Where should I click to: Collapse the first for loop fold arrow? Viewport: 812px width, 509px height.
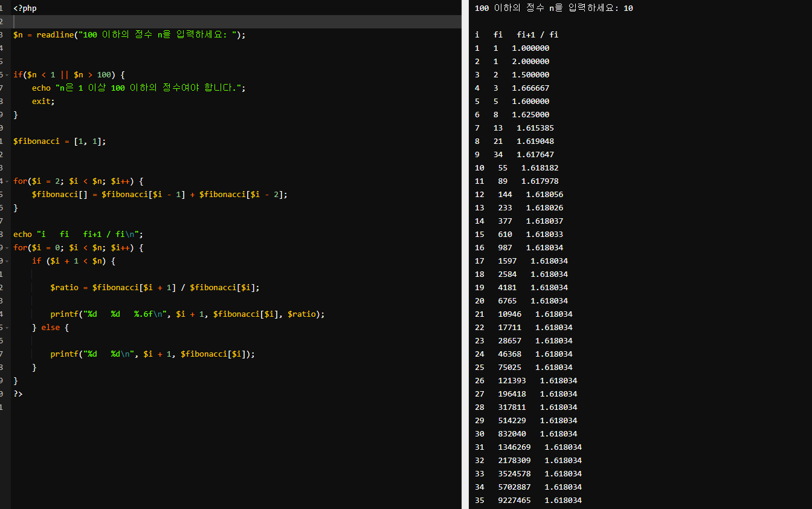point(7,181)
